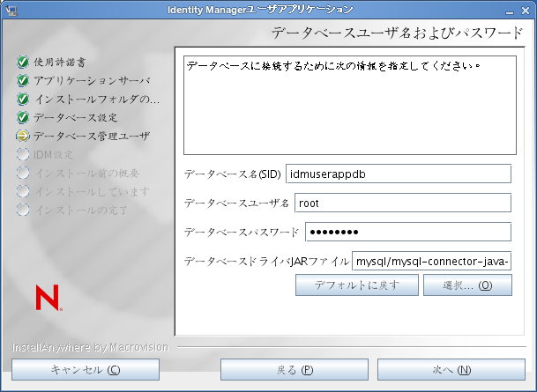Screen dimensions: 537x392
Task: Select the インストール前の概要 step label
Action: tap(87, 173)
